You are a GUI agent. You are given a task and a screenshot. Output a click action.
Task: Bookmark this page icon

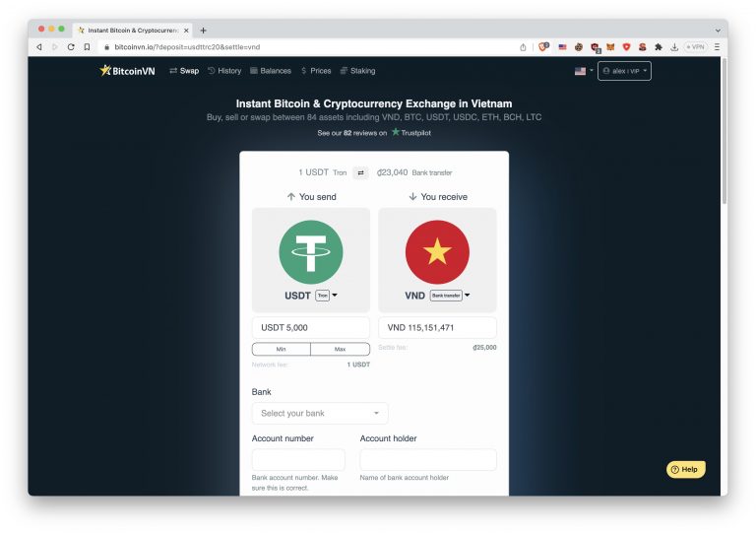[x=87, y=46]
